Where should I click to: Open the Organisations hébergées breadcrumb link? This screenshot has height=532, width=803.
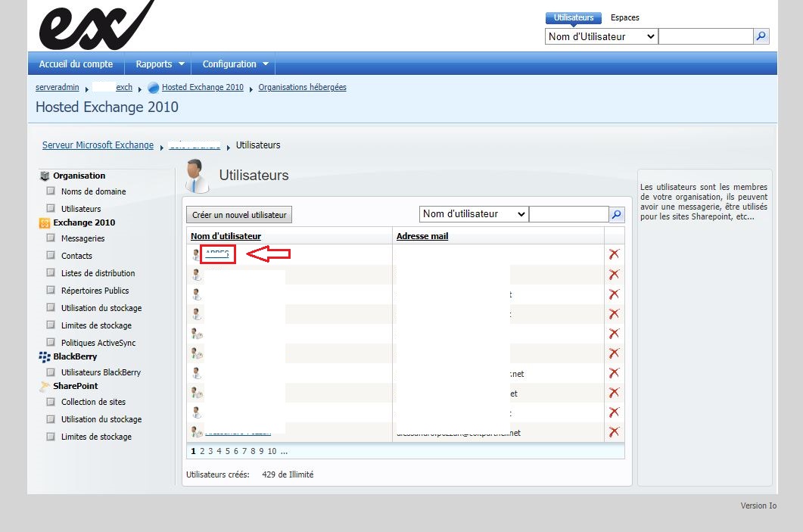pos(302,87)
